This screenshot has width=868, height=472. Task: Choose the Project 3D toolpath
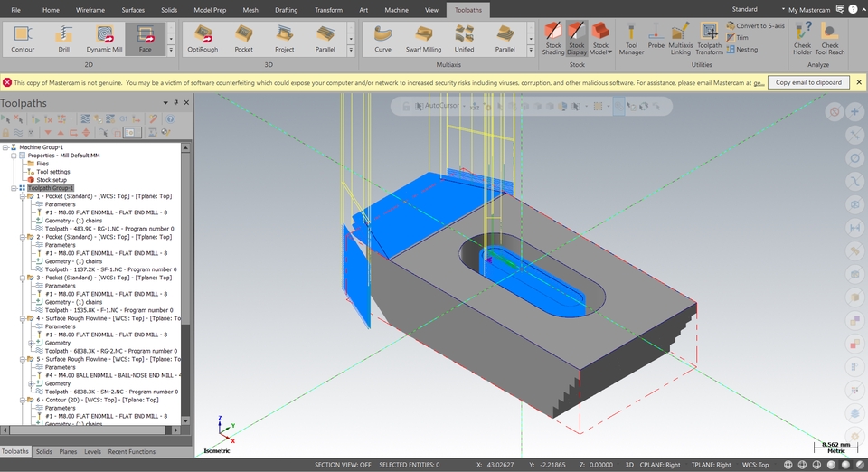click(285, 38)
